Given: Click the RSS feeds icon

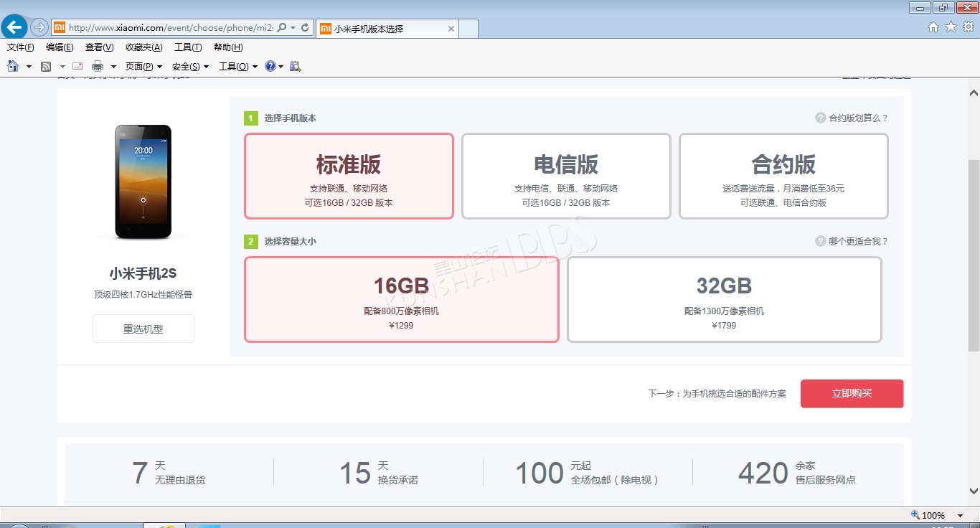Looking at the screenshot, I should pos(46,66).
